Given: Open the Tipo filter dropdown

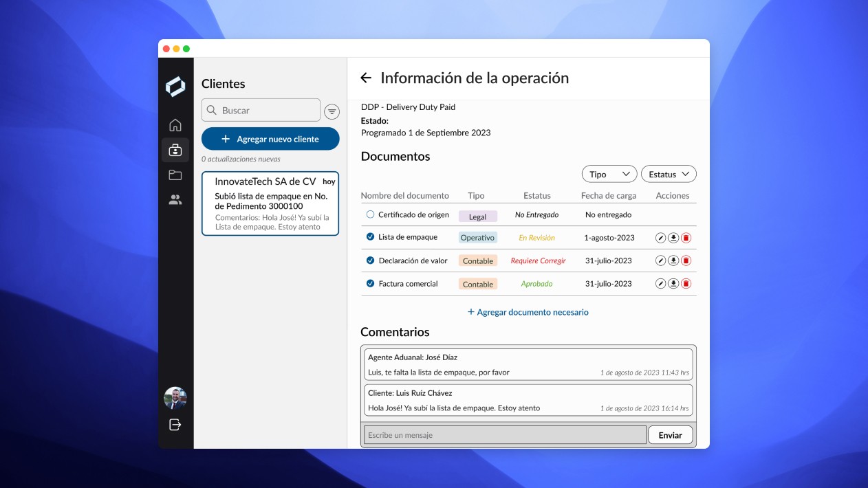Looking at the screenshot, I should tap(609, 175).
